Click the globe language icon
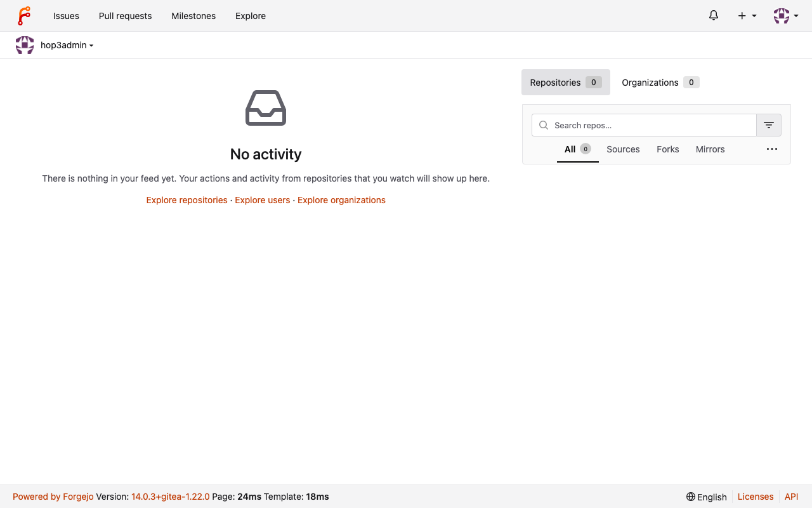The height and width of the screenshot is (508, 812). point(691,497)
